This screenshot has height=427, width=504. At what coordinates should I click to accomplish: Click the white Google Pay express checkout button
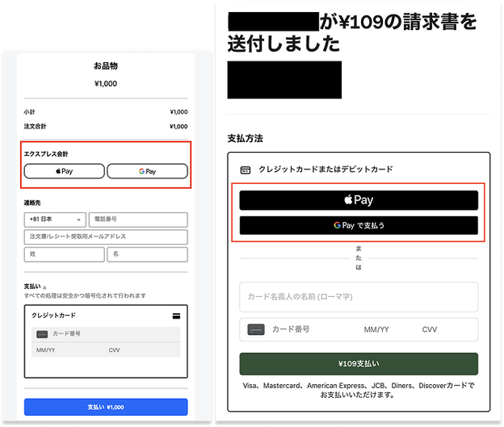pyautogui.click(x=147, y=171)
